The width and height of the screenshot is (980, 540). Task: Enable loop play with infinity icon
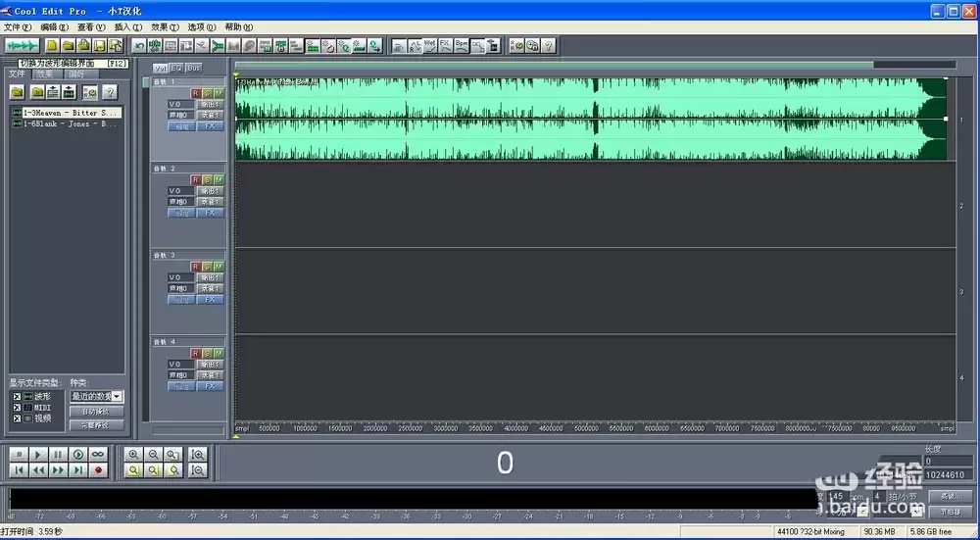(x=97, y=455)
